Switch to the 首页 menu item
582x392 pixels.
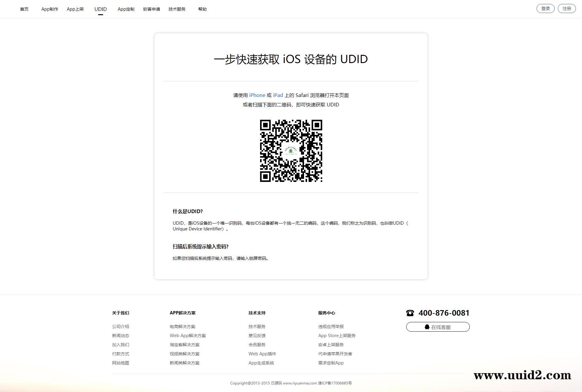25,9
